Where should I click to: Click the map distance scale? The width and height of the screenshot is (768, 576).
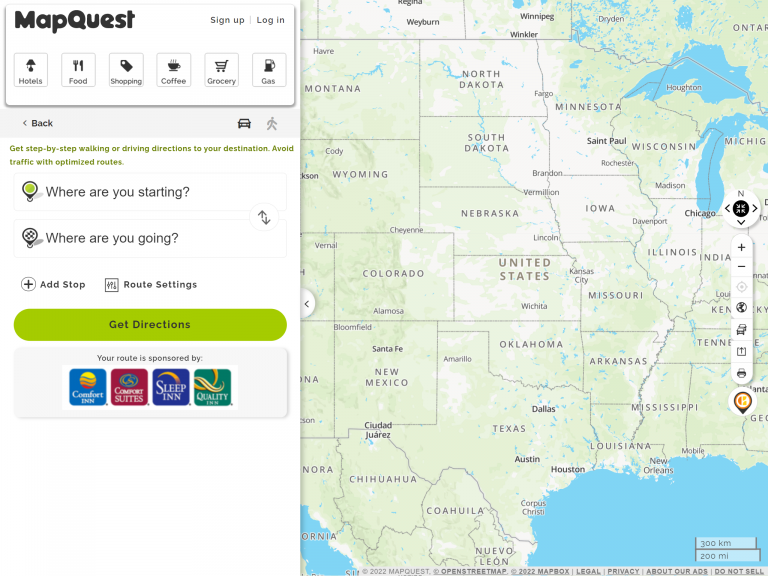(726, 549)
